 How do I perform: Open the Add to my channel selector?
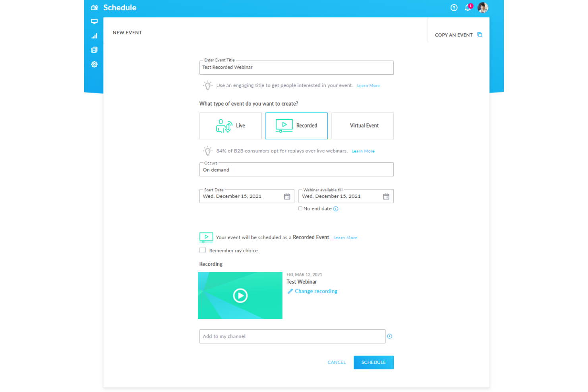point(292,336)
